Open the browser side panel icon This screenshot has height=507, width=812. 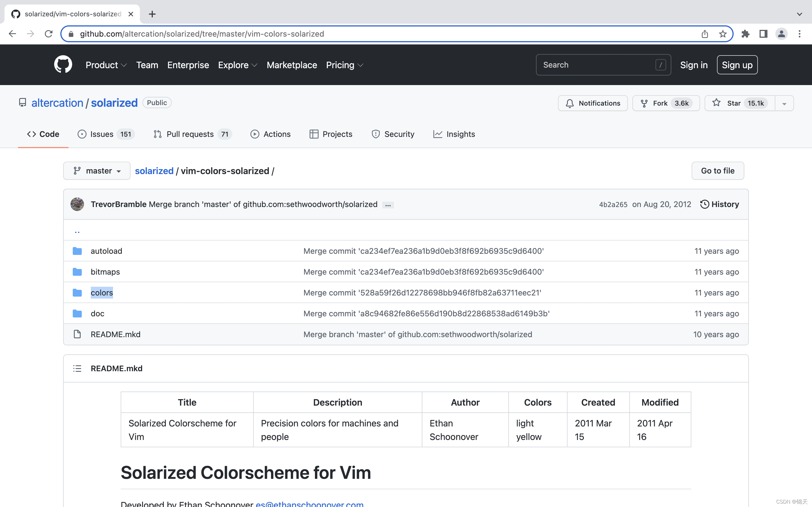(763, 34)
